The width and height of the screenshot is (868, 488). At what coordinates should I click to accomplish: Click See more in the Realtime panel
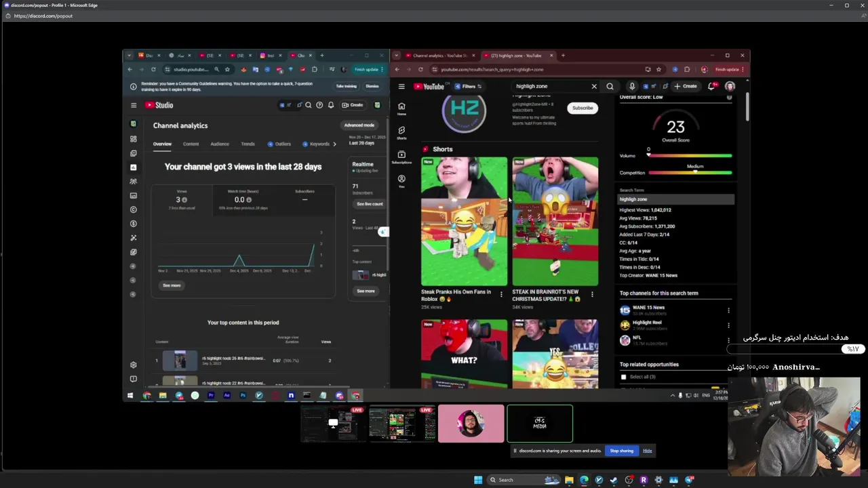(366, 291)
